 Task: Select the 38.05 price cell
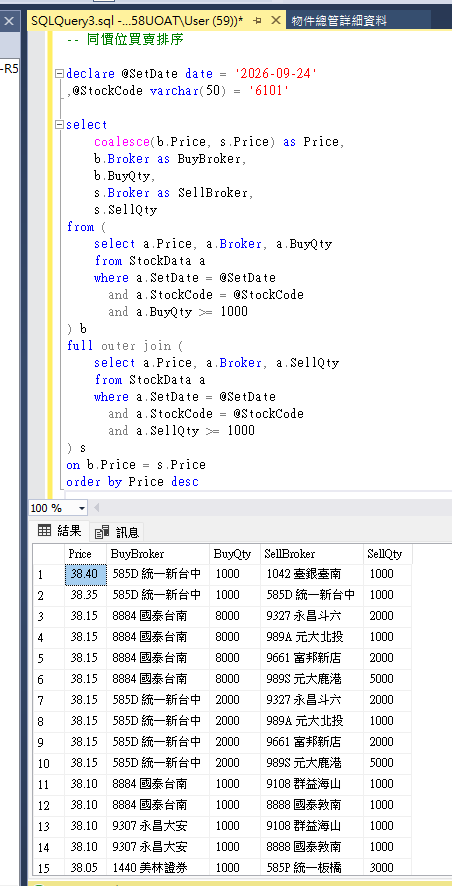[x=85, y=867]
